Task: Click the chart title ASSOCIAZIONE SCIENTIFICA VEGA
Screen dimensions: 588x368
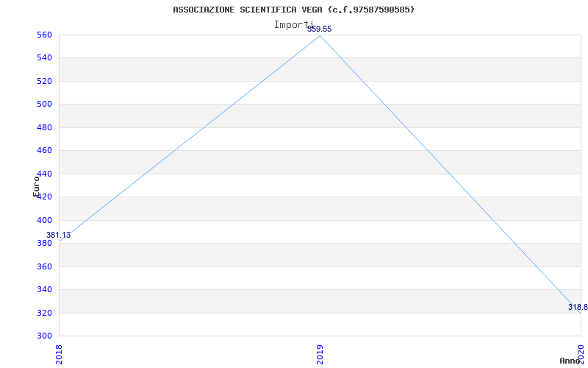Action: [x=293, y=10]
